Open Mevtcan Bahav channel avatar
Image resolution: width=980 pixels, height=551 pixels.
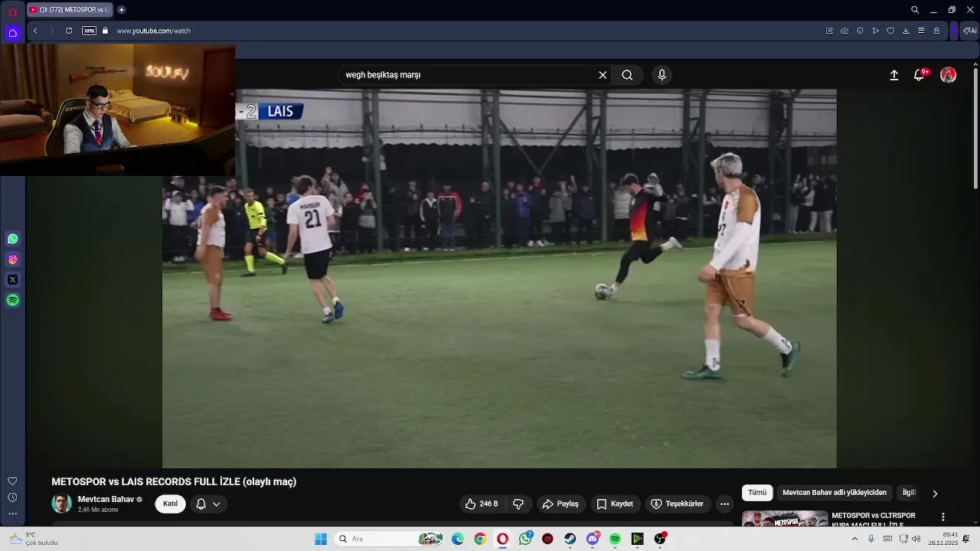pyautogui.click(x=61, y=504)
